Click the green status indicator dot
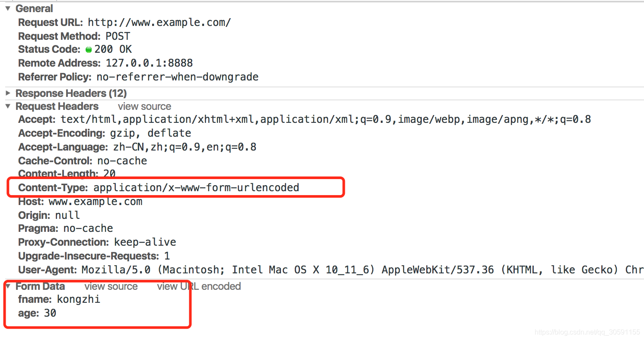The width and height of the screenshot is (644, 340). 89,49
